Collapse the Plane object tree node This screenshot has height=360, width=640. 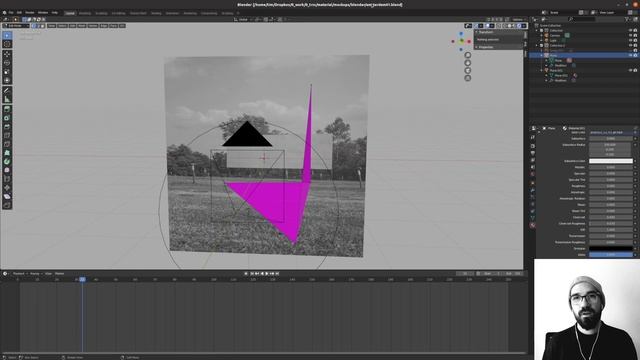[541, 55]
